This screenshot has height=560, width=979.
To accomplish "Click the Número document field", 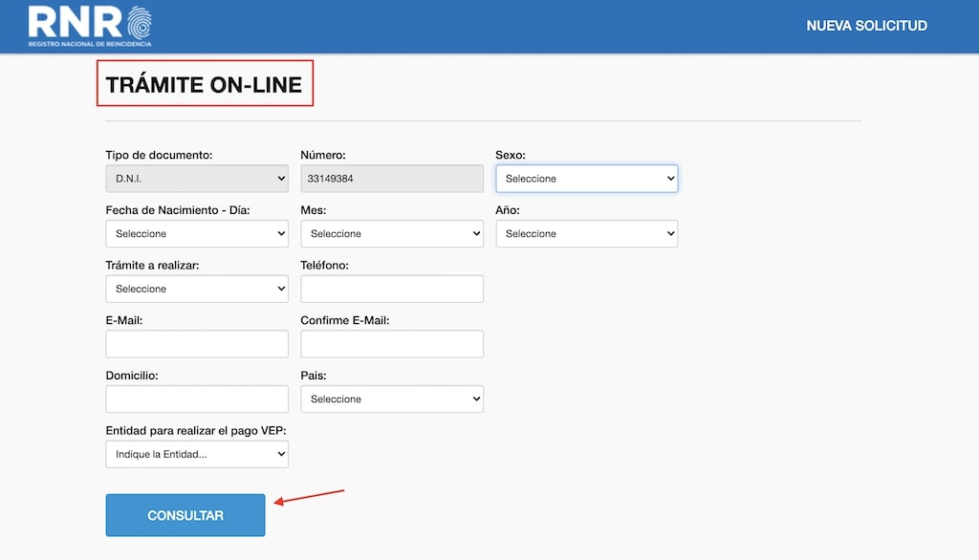I will 391,179.
